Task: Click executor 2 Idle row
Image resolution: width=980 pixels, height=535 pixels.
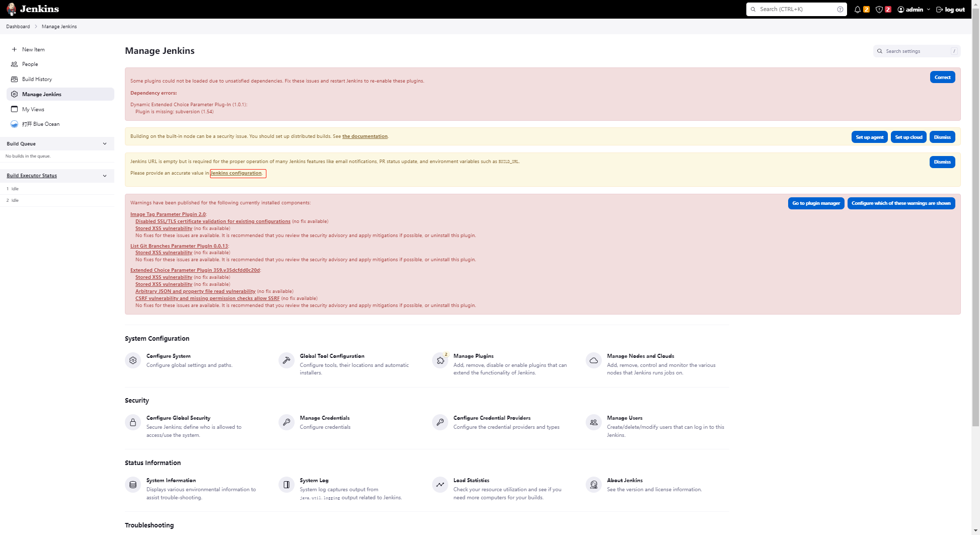Action: click(57, 200)
